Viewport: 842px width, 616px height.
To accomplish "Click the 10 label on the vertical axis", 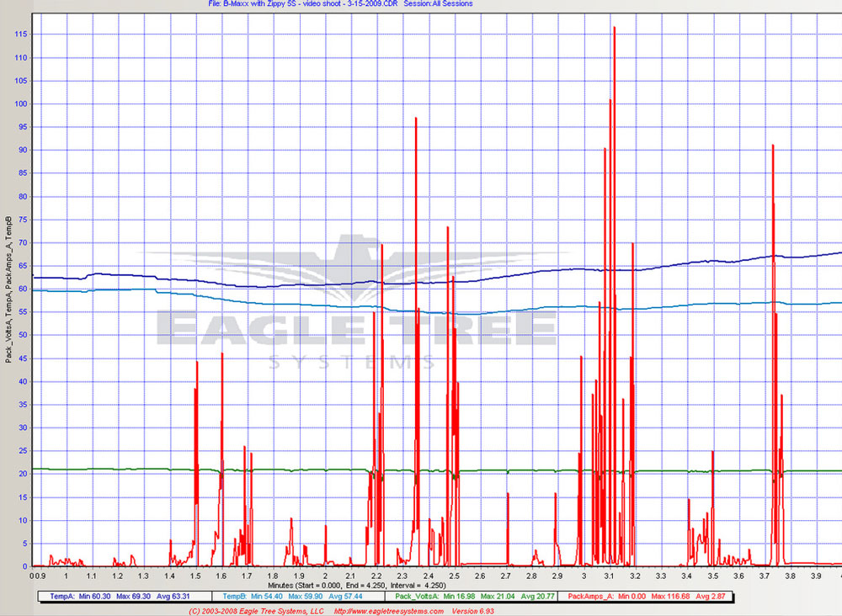I will tap(23, 521).
